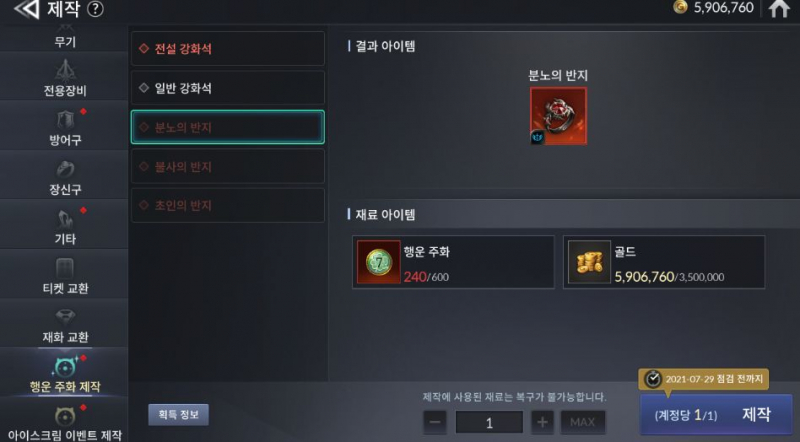Open the help question mark icon
The height and width of the screenshot is (442, 800).
click(95, 9)
